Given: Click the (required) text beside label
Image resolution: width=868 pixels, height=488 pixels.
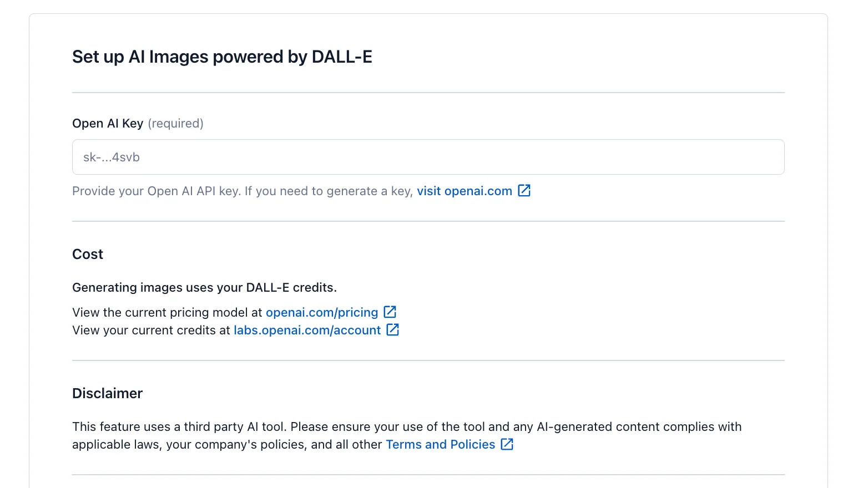Looking at the screenshot, I should pos(175,123).
